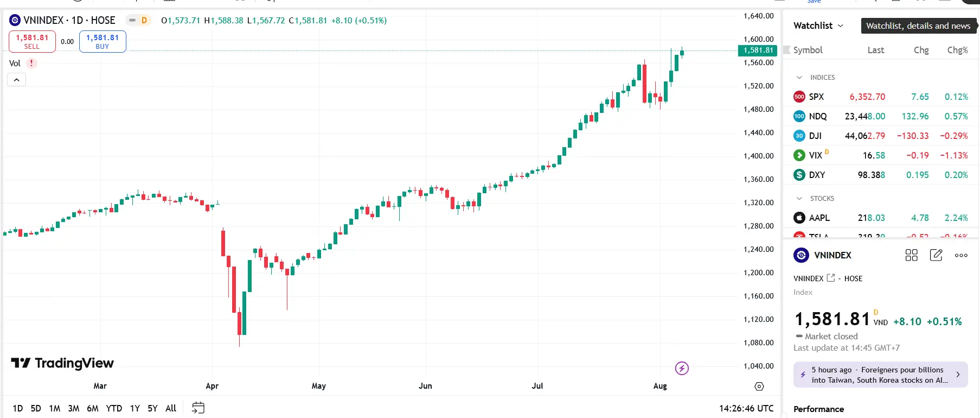Click the edit note icon beside VNINDEX
The height and width of the screenshot is (418, 980).
pos(936,255)
